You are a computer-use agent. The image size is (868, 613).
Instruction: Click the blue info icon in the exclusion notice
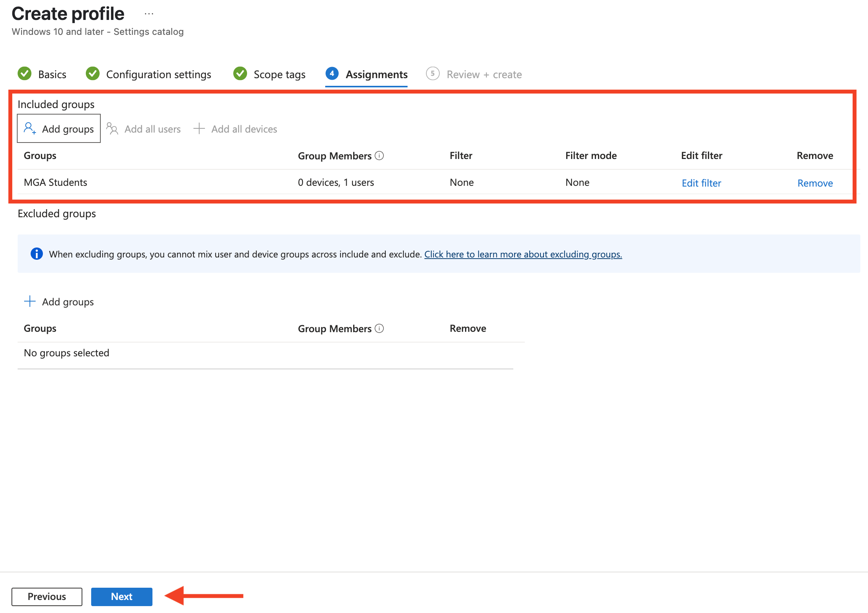(37, 254)
